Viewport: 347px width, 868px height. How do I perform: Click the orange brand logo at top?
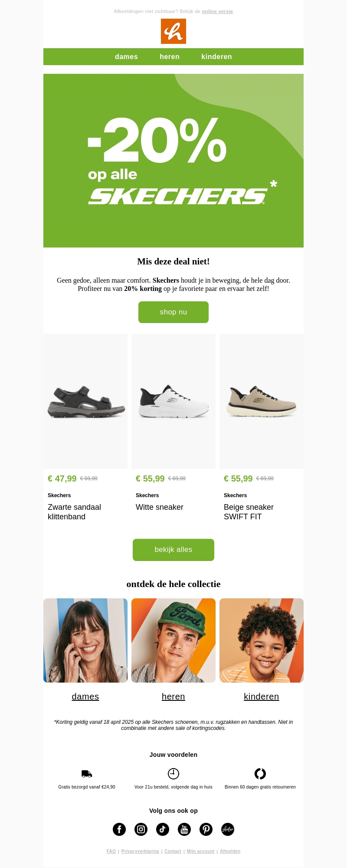pos(173,31)
